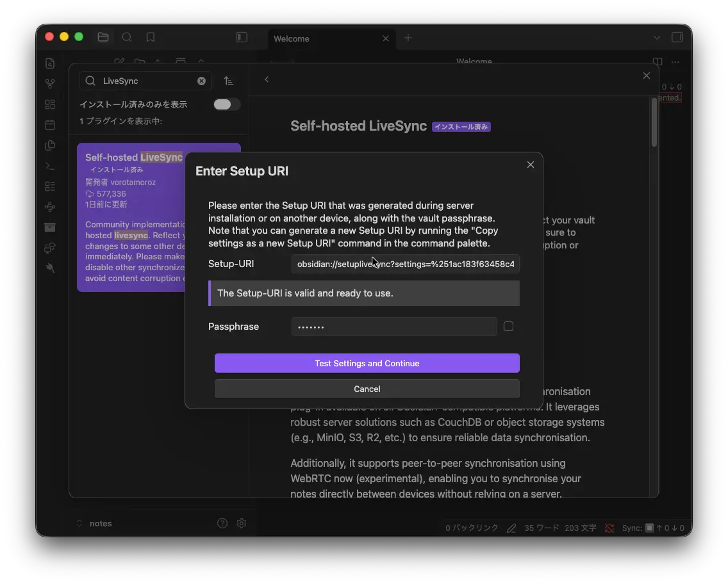Viewport: 728px width, 584px height.
Task: Click the plugin sort order icon
Action: [228, 81]
